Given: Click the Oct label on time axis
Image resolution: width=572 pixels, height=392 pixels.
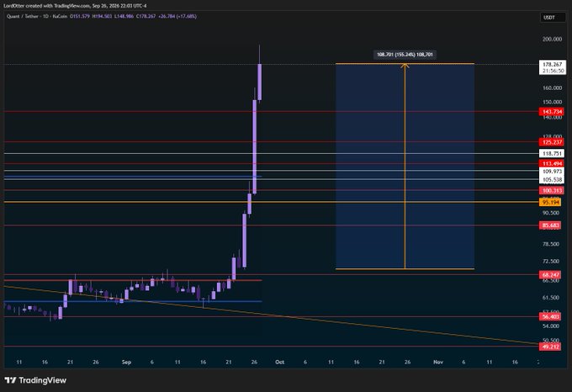Looking at the screenshot, I should click(x=279, y=362).
